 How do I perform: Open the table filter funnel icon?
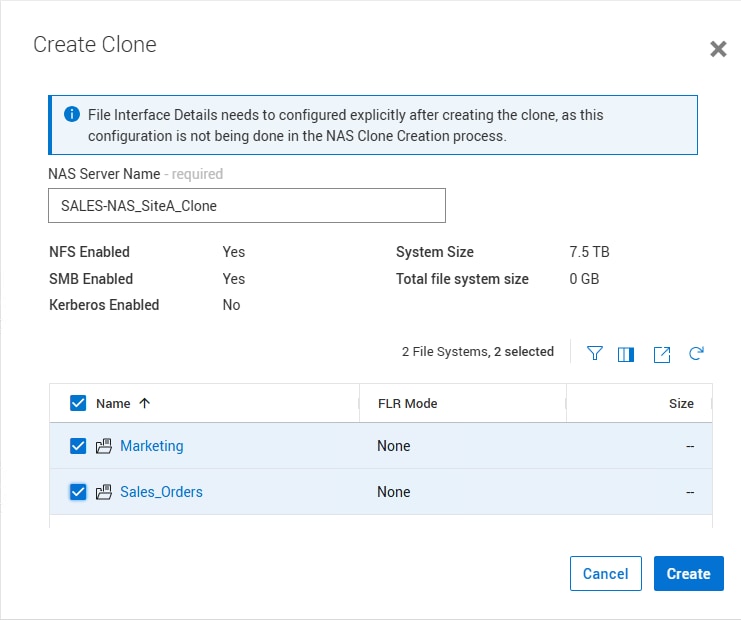595,353
